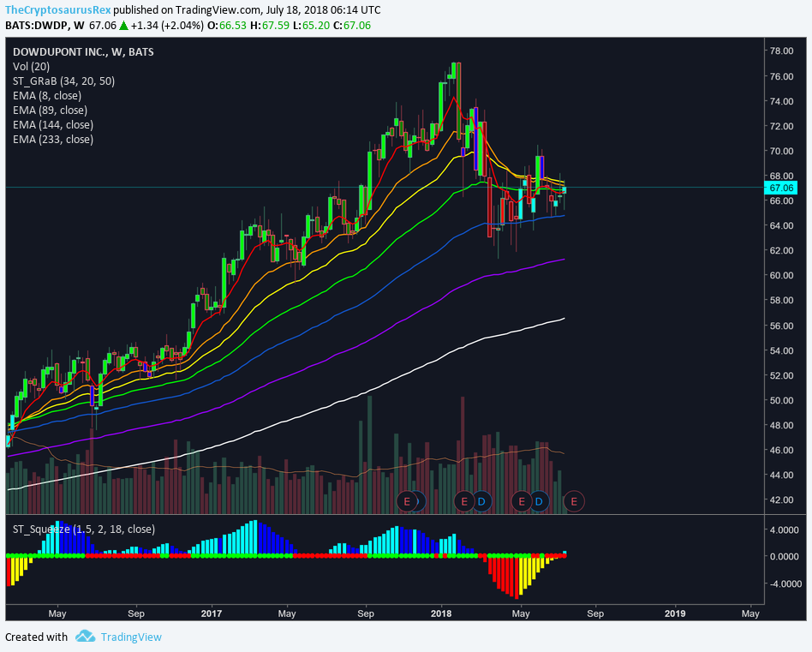Click the TradingView cloud logo icon

(x=85, y=637)
